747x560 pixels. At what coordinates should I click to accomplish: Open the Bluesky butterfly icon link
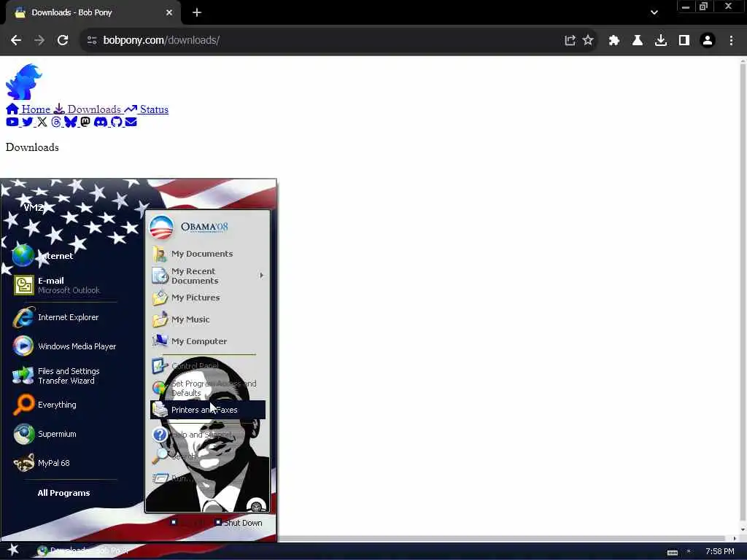[71, 122]
